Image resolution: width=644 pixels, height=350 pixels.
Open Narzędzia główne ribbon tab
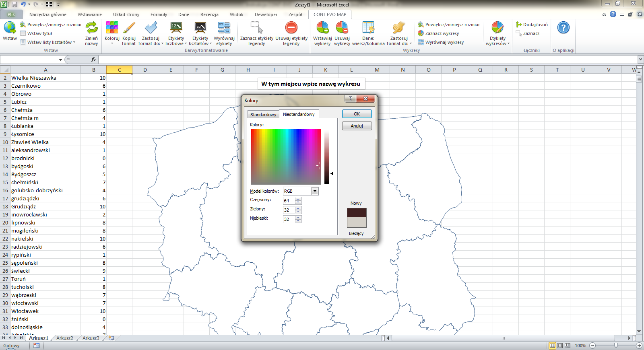(x=48, y=14)
